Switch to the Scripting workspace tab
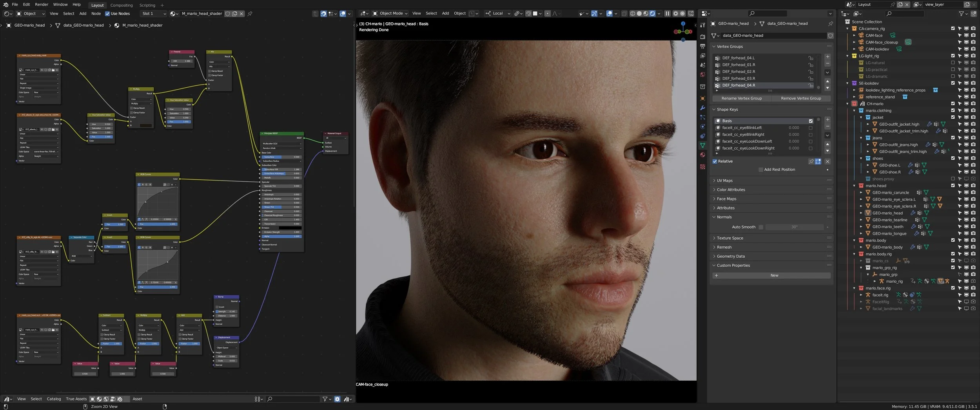The height and width of the screenshot is (410, 980). (147, 5)
